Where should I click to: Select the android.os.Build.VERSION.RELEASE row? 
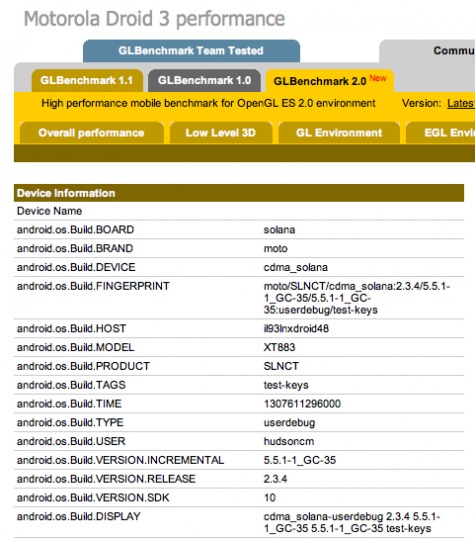[x=239, y=479]
